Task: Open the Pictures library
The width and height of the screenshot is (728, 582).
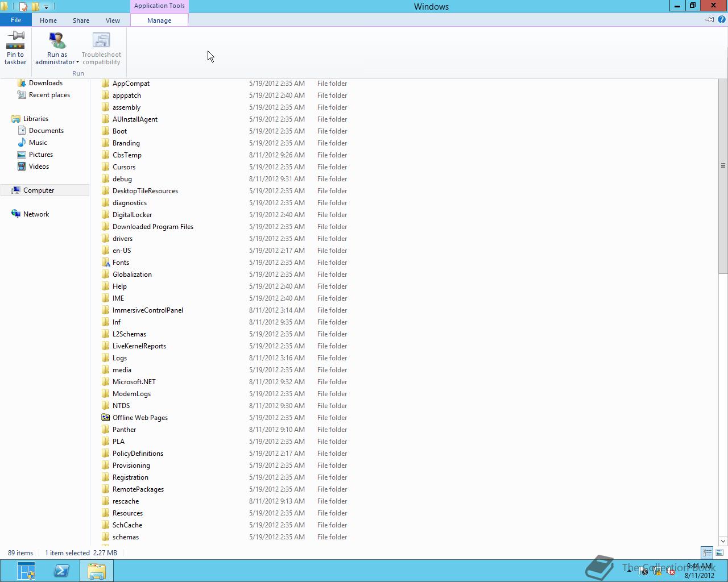Action: (x=41, y=155)
